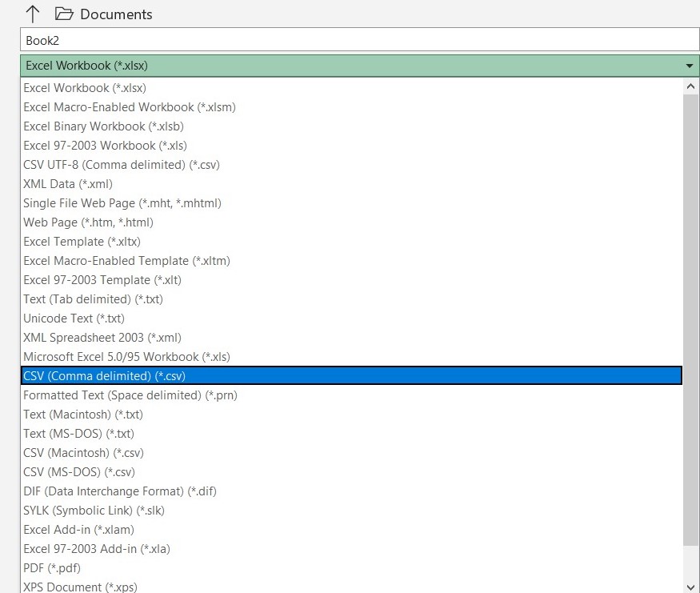Click the scrollbar down arrow
700x593 pixels.
click(691, 587)
